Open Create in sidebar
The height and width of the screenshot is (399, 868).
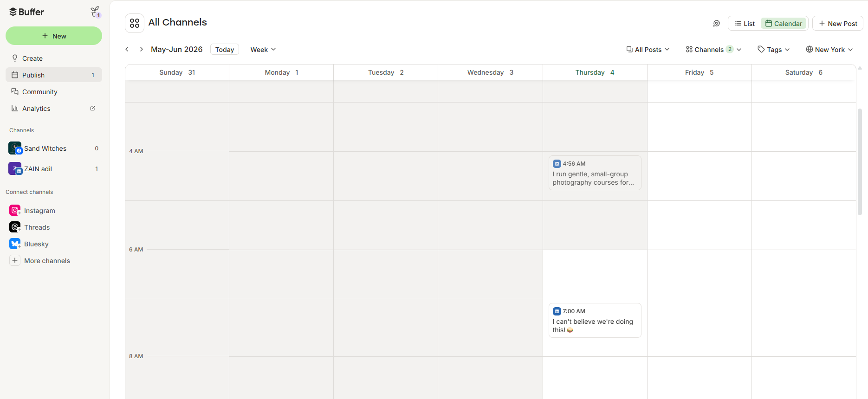[54, 58]
